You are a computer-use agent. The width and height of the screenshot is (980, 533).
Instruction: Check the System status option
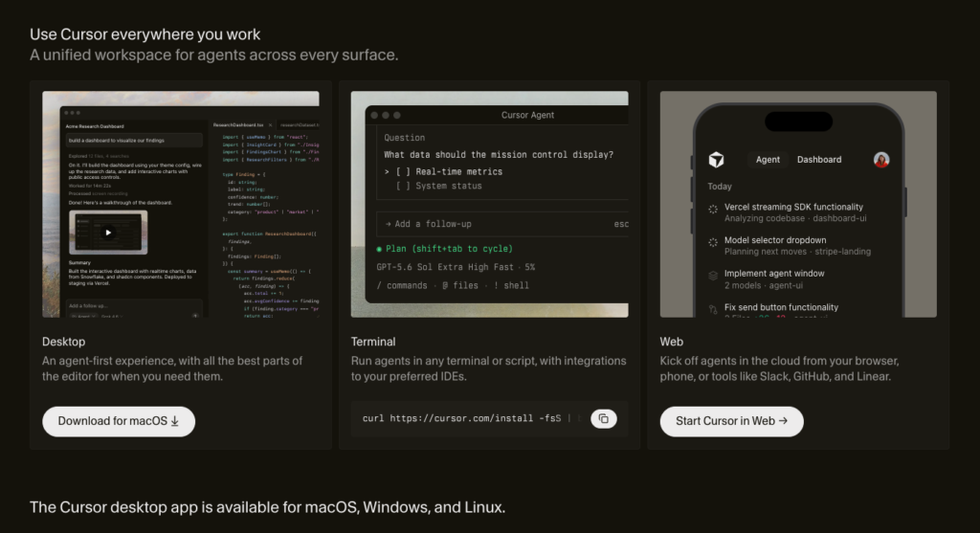(x=438, y=186)
